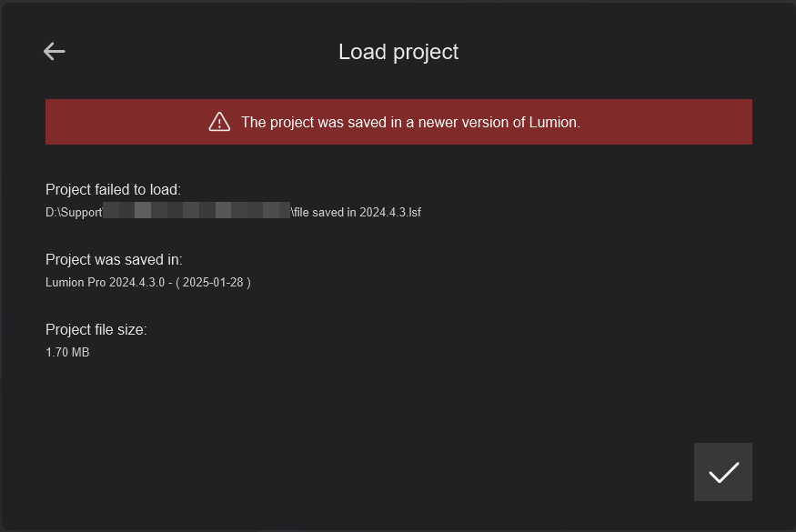
Task: Click the white tick mark to acknowledge error
Action: click(x=722, y=471)
